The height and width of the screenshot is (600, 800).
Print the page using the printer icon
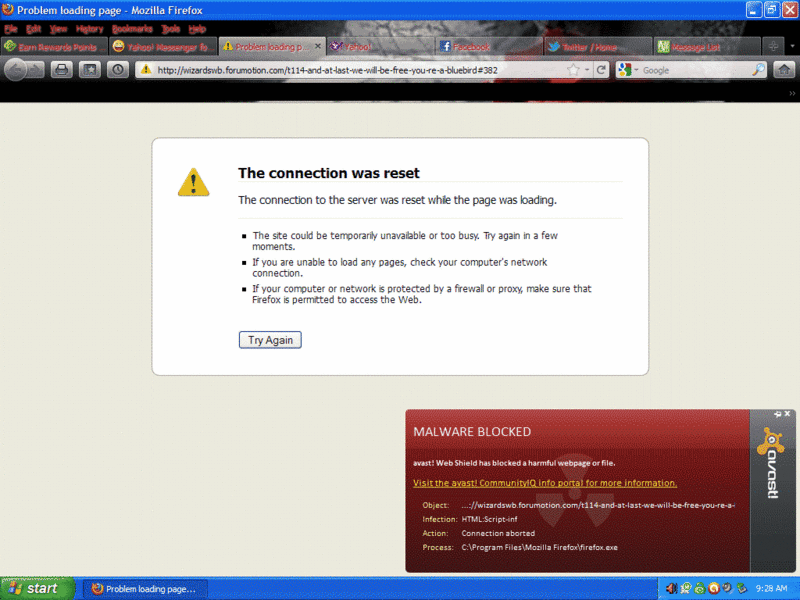[61, 70]
